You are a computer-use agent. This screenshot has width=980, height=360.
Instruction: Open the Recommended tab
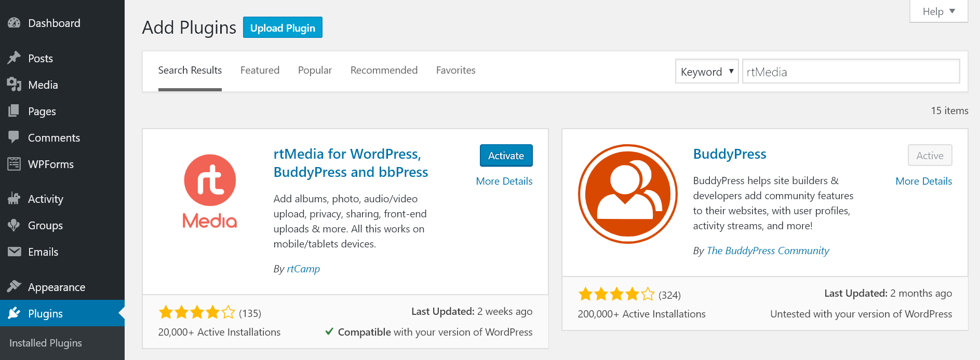click(384, 70)
